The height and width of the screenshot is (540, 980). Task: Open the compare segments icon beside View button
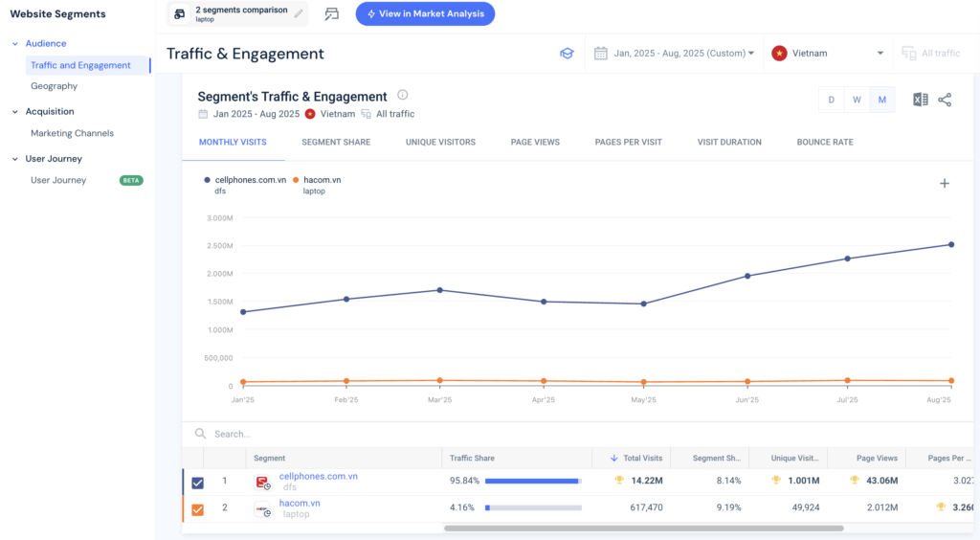(x=332, y=14)
